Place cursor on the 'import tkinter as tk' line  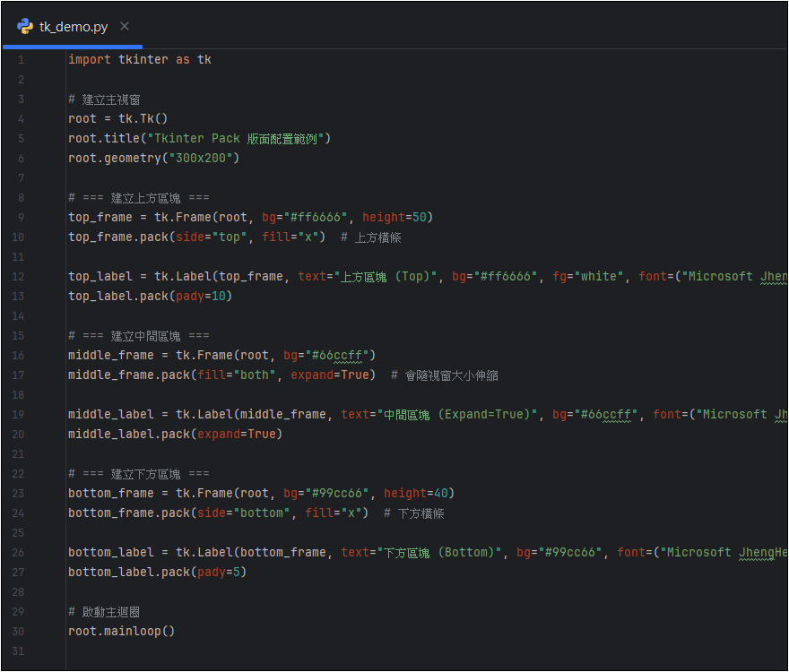(140, 60)
